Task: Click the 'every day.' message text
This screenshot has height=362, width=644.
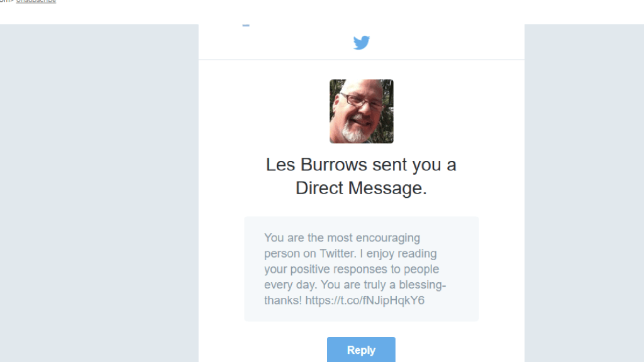Action: click(x=291, y=285)
